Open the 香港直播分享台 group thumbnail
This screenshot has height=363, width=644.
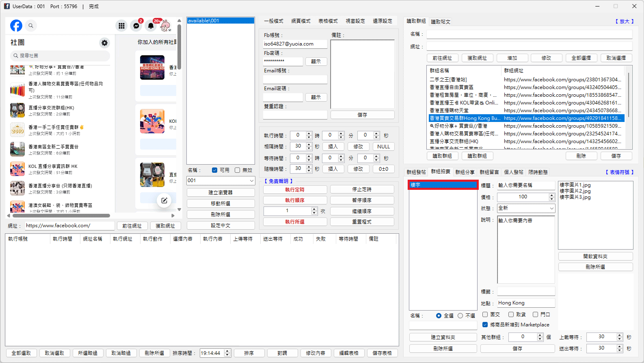coord(17,188)
